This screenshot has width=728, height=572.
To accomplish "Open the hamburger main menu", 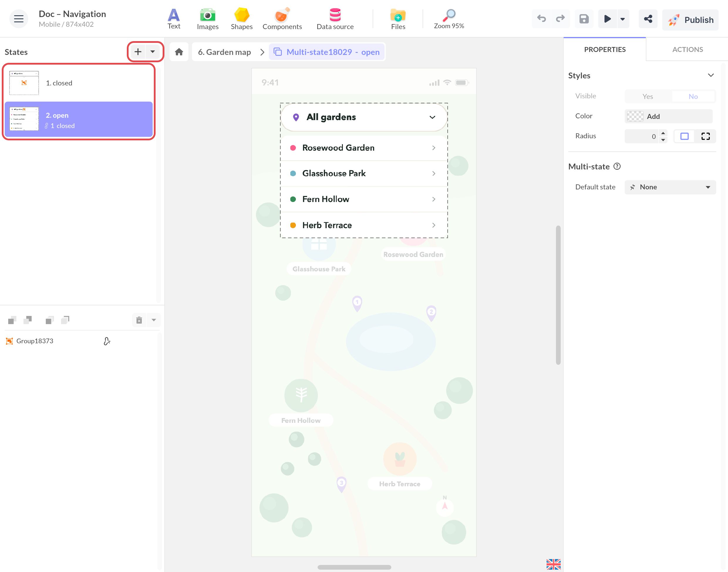I will pyautogui.click(x=19, y=19).
